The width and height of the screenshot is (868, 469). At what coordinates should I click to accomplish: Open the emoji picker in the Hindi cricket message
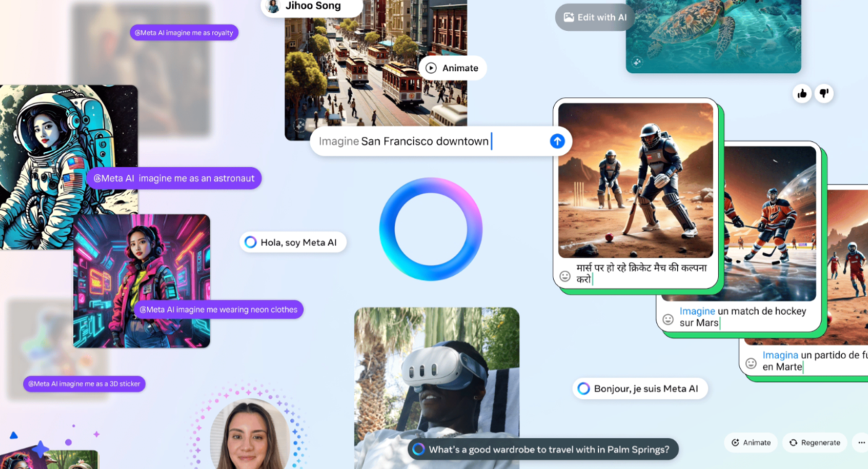[566, 276]
